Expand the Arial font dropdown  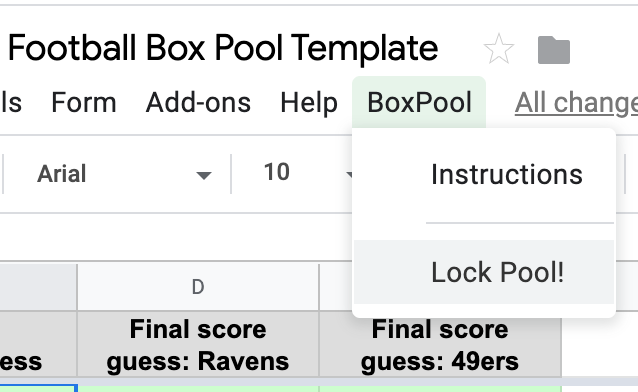124,174
